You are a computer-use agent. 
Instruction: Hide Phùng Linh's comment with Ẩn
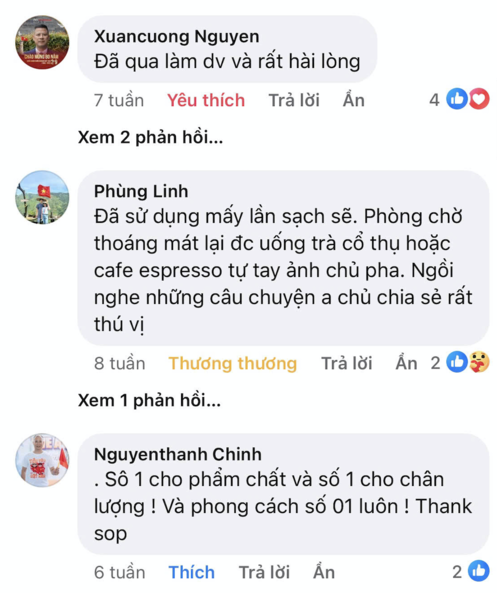(x=406, y=363)
